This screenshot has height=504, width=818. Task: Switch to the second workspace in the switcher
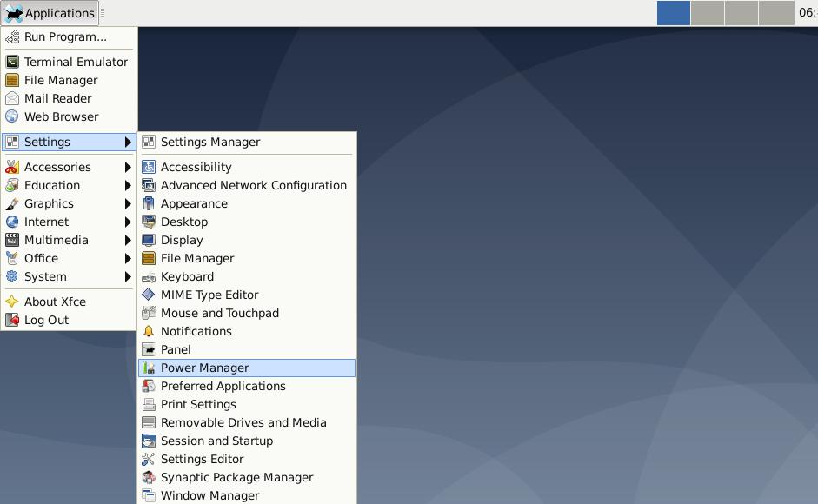(x=707, y=13)
